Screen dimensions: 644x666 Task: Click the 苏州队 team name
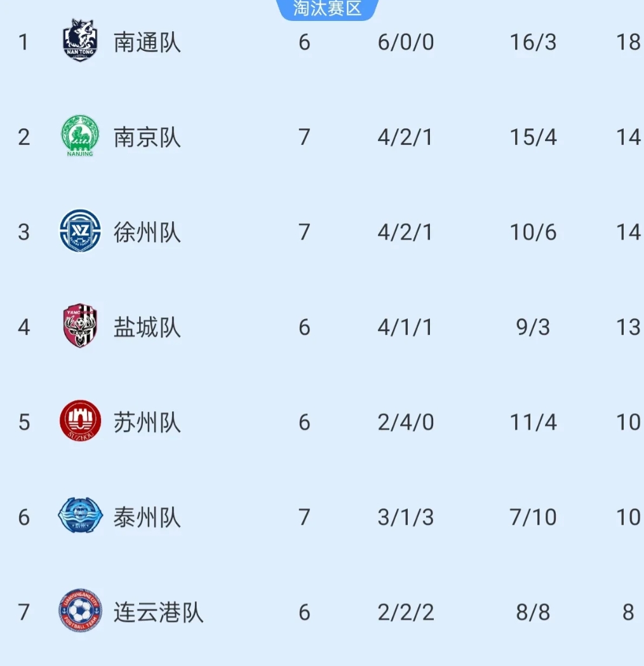147,422
